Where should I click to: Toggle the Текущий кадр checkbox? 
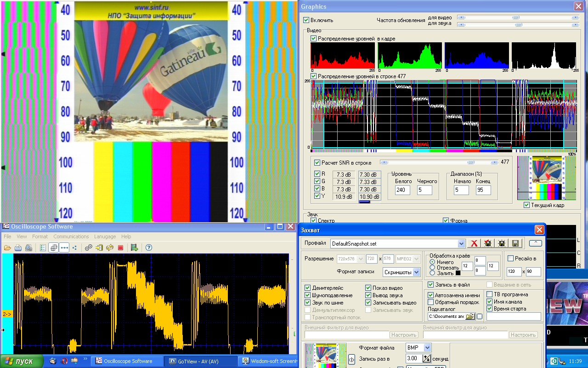(x=527, y=205)
